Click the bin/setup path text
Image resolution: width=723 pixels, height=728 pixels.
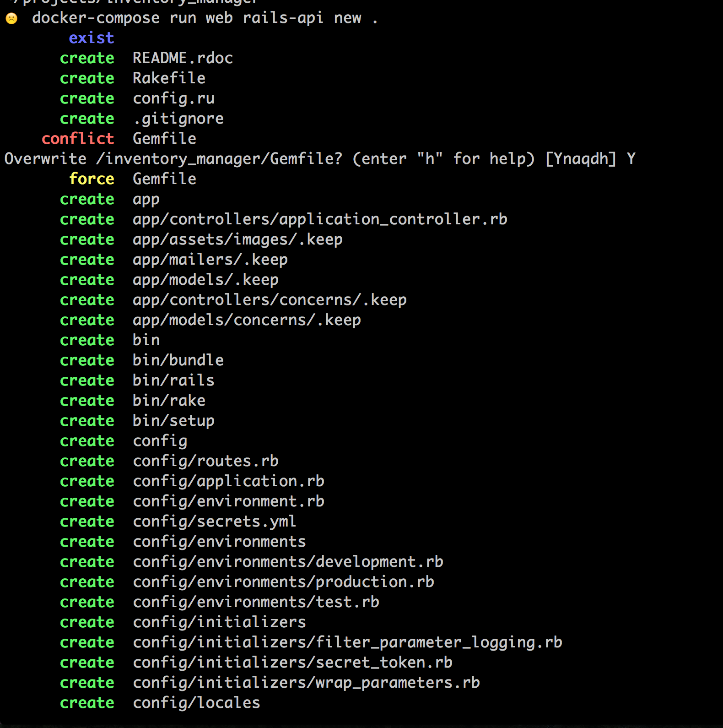tap(174, 421)
